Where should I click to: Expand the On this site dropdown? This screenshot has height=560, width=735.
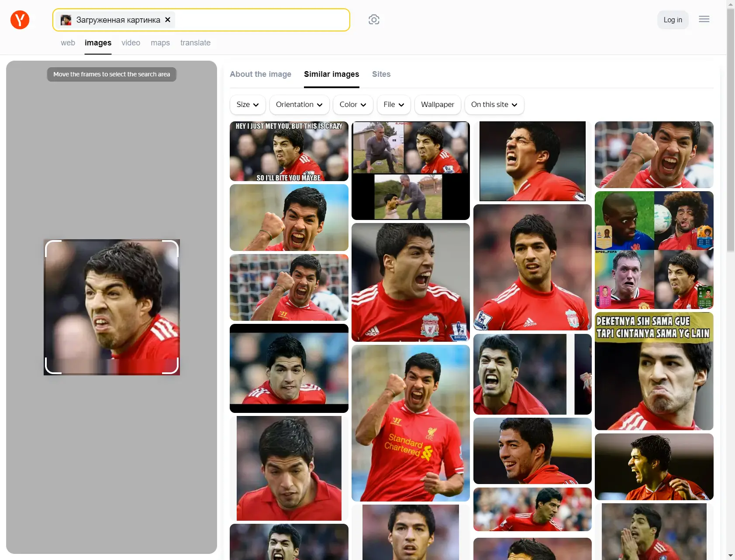[494, 105]
